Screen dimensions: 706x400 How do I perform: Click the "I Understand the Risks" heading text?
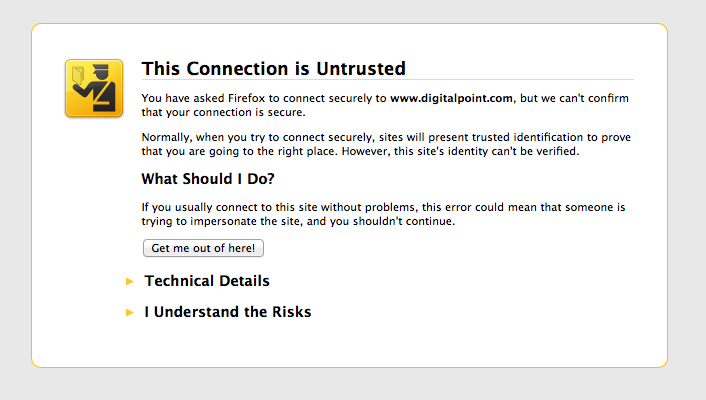coord(228,312)
